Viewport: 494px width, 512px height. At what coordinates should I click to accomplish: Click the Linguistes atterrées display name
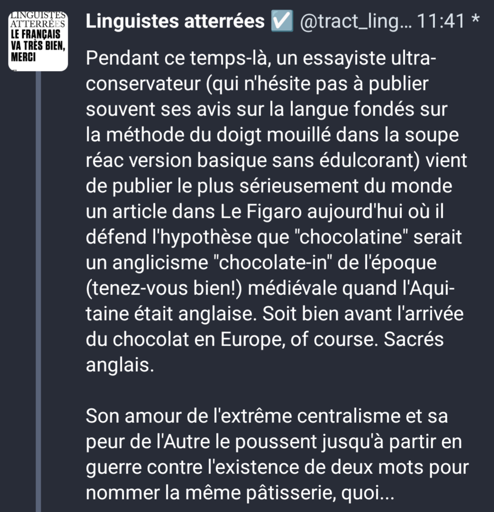coord(175,21)
